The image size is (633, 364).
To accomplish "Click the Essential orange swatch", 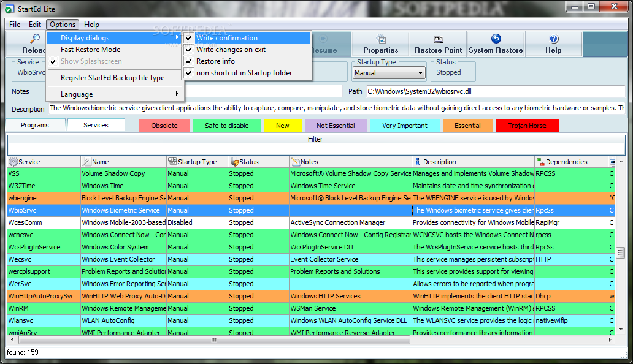I will click(x=467, y=126).
